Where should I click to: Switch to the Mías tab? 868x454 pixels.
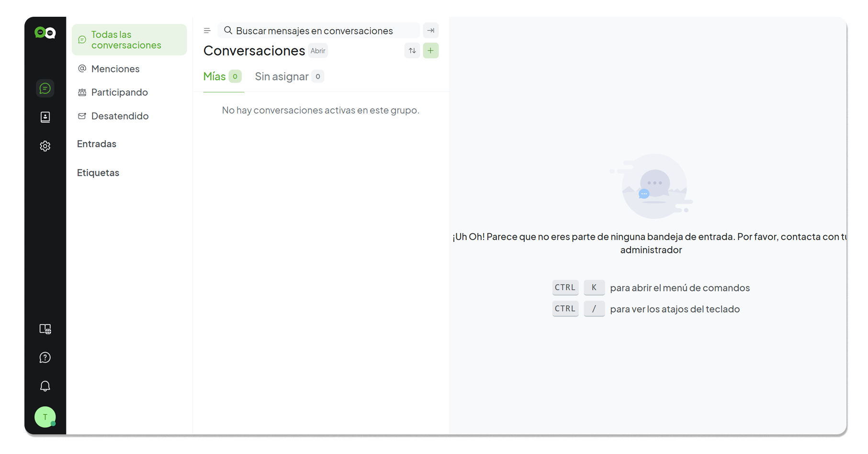click(x=214, y=77)
